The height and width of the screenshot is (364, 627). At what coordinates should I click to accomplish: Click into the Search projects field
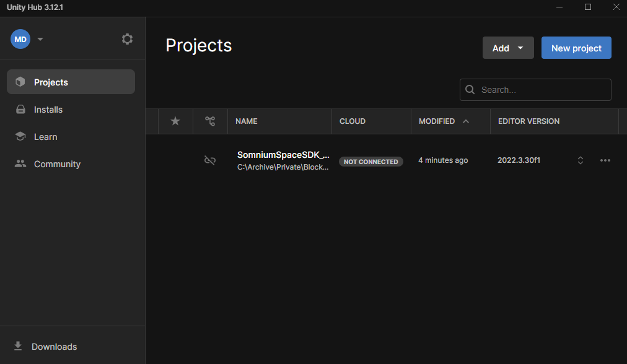[542, 90]
